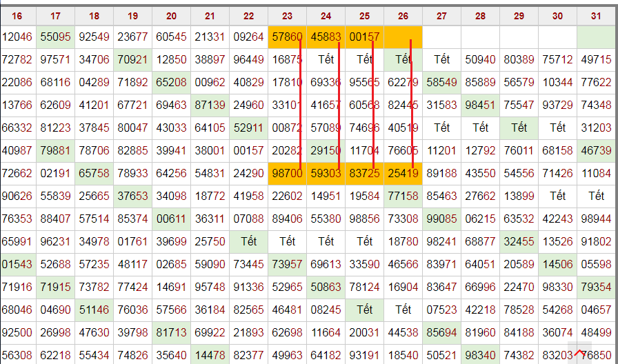
Task: Click cell 12046 in column 16
Action: [17, 37]
